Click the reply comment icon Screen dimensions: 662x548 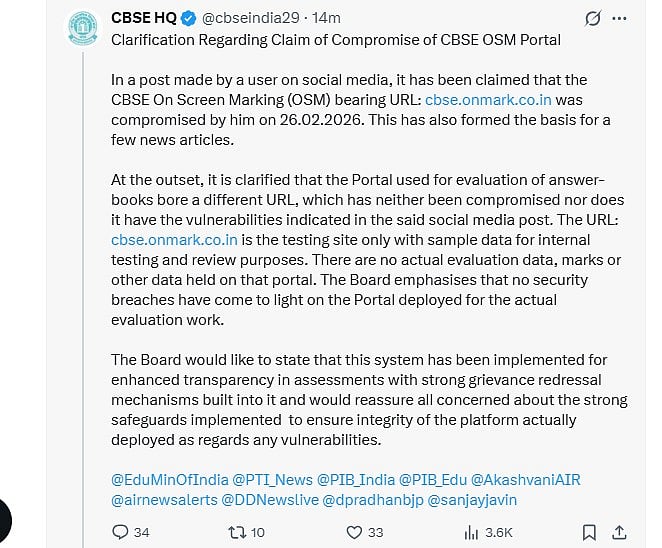(120, 532)
